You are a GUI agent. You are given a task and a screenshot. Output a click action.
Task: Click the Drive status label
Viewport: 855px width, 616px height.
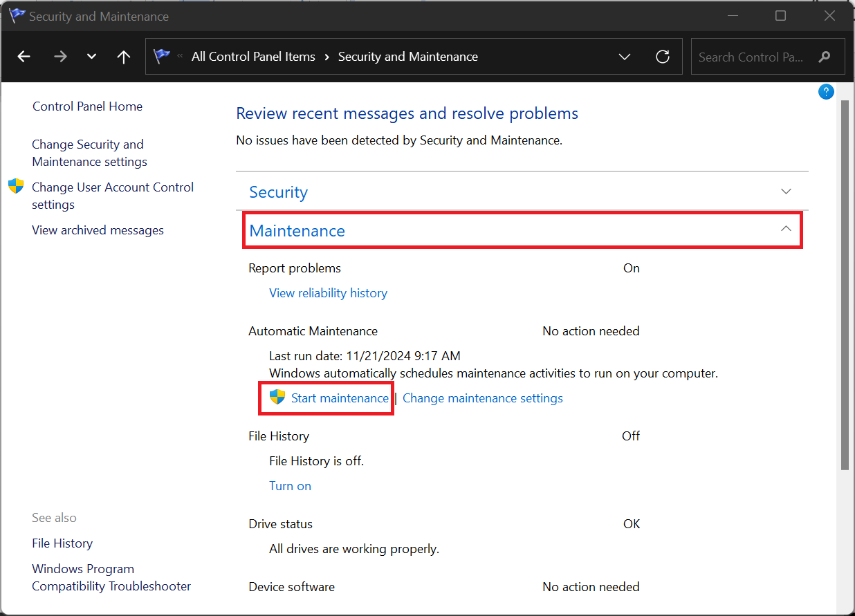point(281,524)
